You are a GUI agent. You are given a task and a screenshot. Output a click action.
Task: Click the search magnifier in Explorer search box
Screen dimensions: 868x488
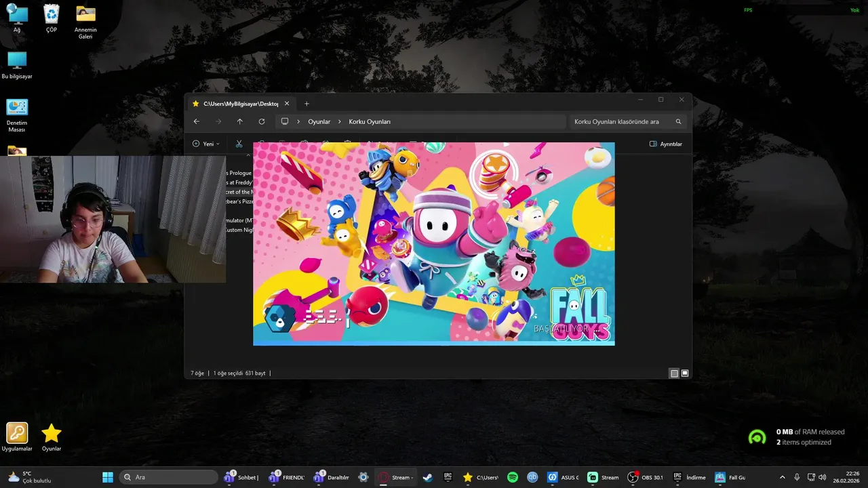tap(678, 122)
